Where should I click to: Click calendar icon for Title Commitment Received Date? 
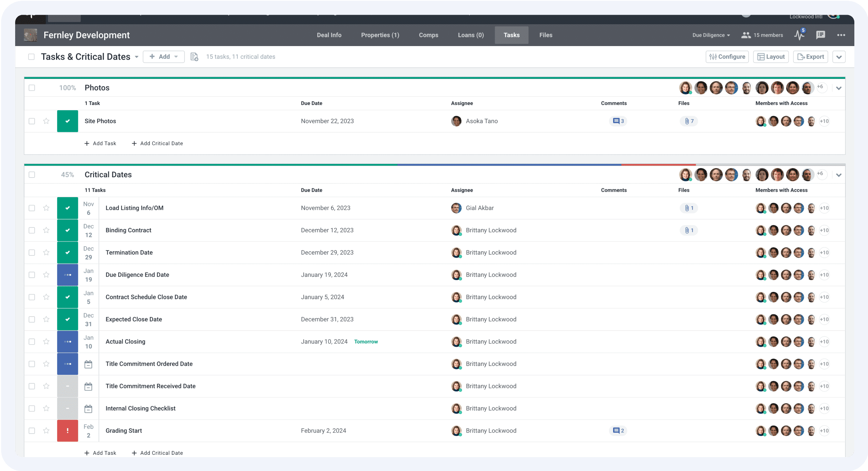(x=88, y=387)
